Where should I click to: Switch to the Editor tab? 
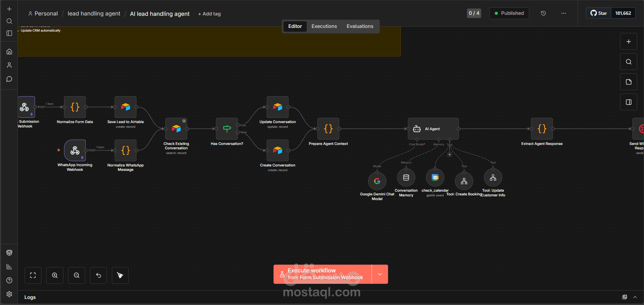coord(295,26)
